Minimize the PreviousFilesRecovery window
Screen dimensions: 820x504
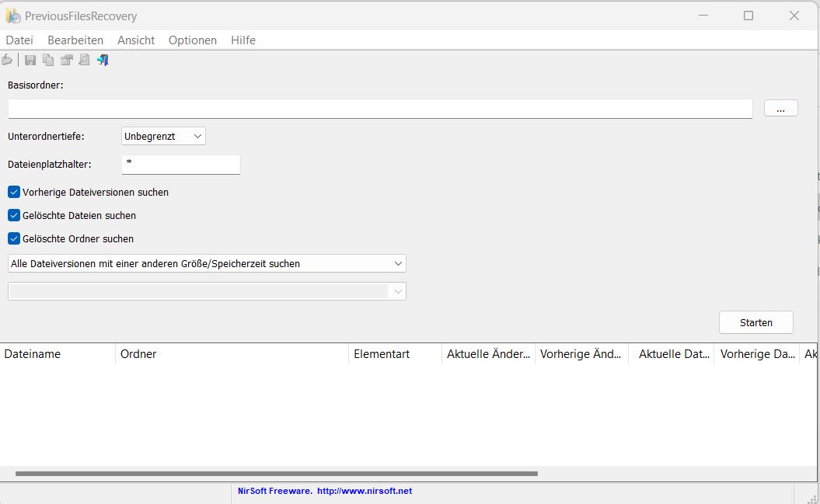pyautogui.click(x=703, y=16)
